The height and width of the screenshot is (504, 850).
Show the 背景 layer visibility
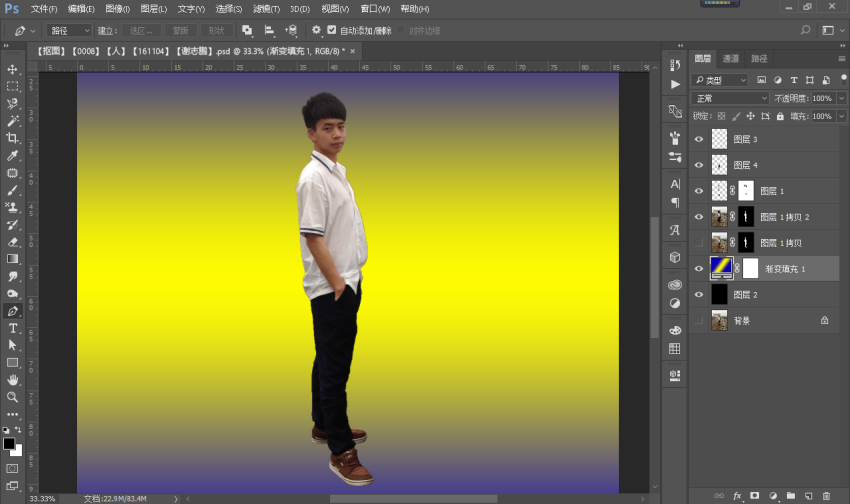click(x=699, y=320)
